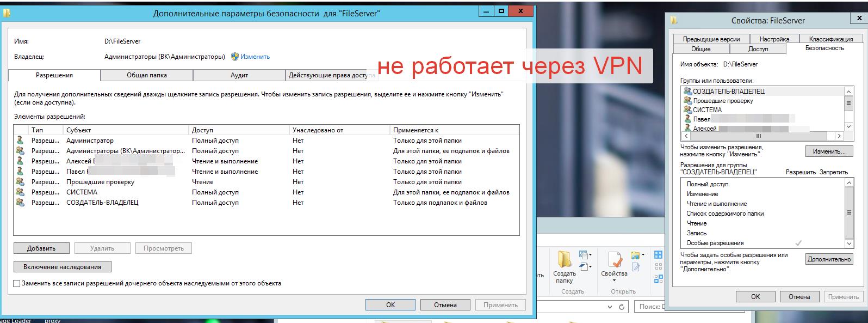Open the Предыдущие версии tab
868x323 pixels.
pos(711,39)
